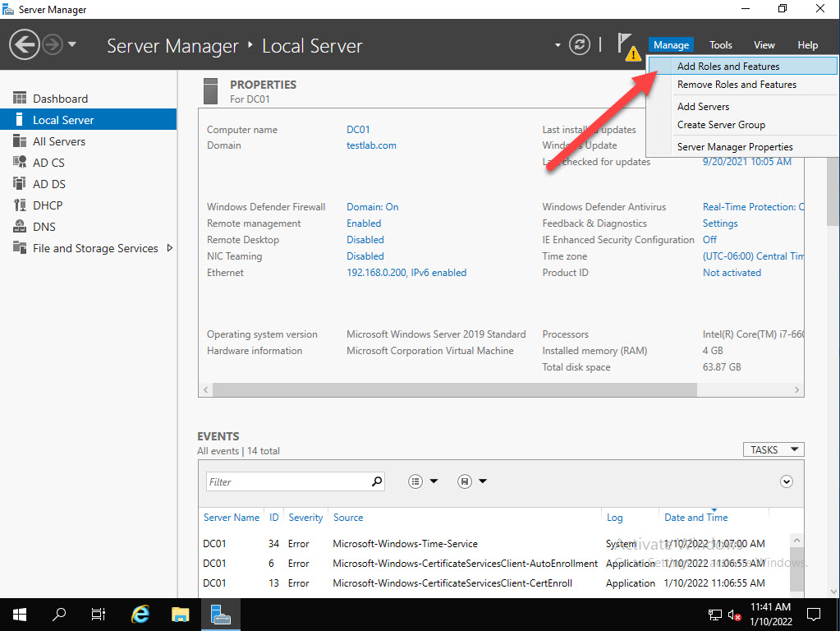
Task: Open dropdown arrow left of refresh
Action: [x=558, y=45]
